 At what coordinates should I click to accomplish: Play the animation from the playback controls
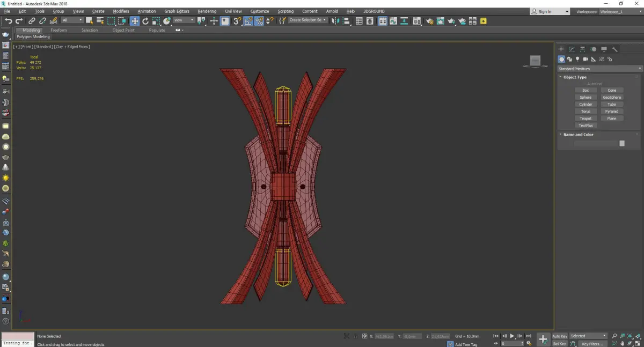(x=513, y=336)
